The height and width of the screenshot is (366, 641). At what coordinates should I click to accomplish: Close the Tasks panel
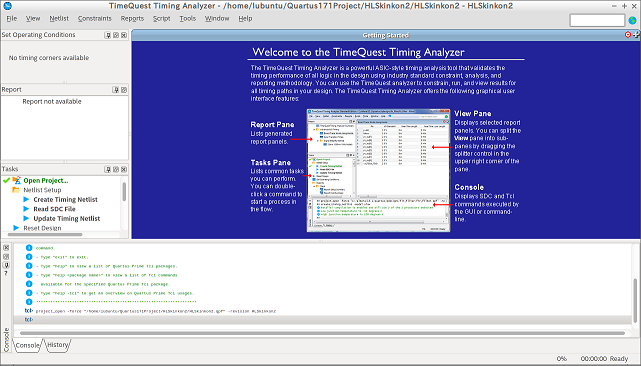pos(124,169)
